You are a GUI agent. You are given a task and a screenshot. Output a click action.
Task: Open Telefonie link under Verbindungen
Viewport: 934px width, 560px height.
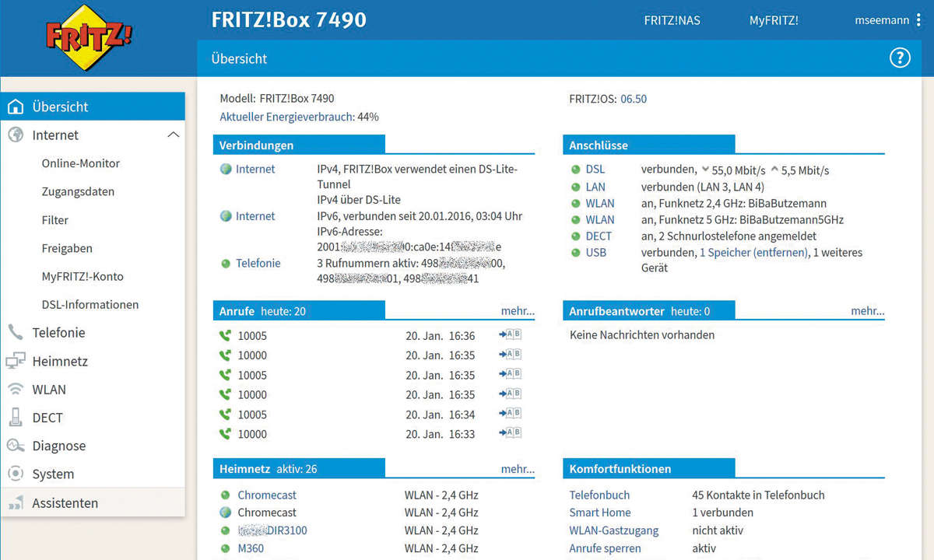(x=258, y=264)
